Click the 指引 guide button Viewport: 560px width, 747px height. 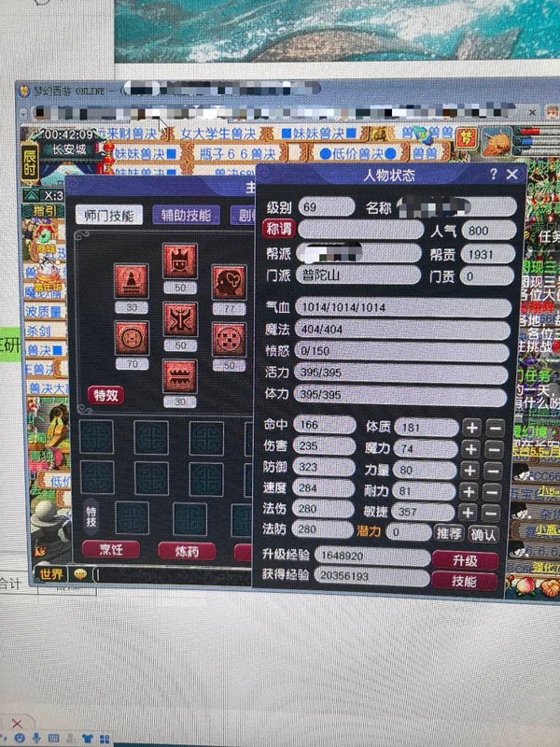[x=44, y=212]
